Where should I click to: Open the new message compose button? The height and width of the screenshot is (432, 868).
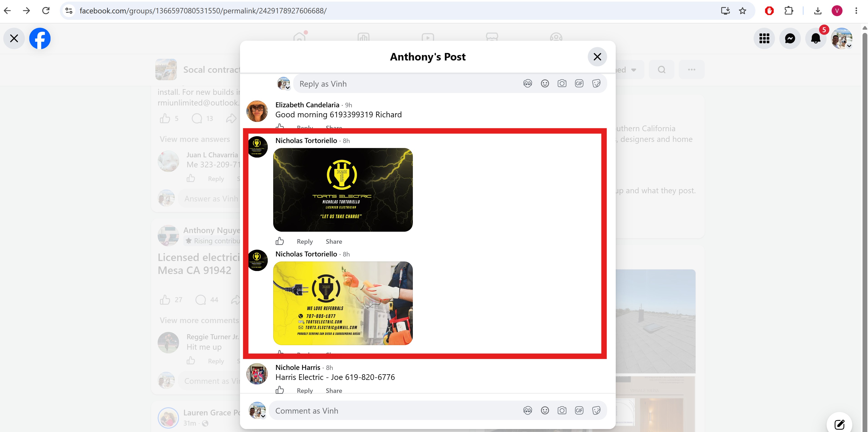pyautogui.click(x=839, y=424)
